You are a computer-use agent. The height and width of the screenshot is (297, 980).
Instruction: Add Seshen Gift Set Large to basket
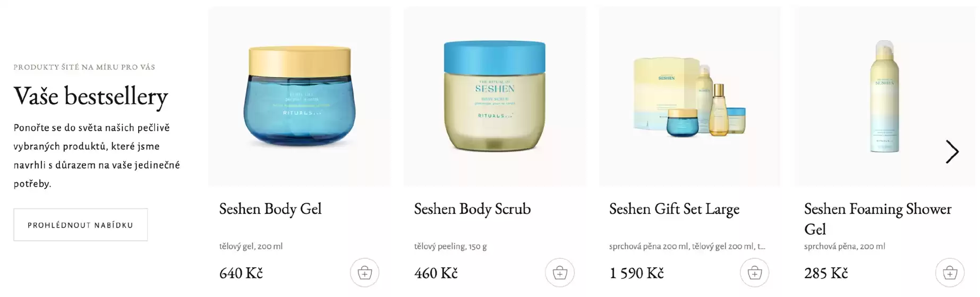click(755, 273)
